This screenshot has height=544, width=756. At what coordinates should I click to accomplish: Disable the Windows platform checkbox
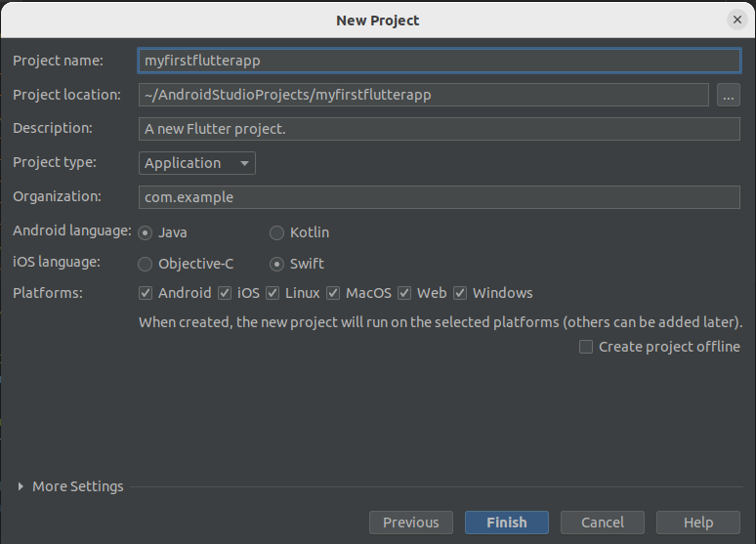(460, 293)
